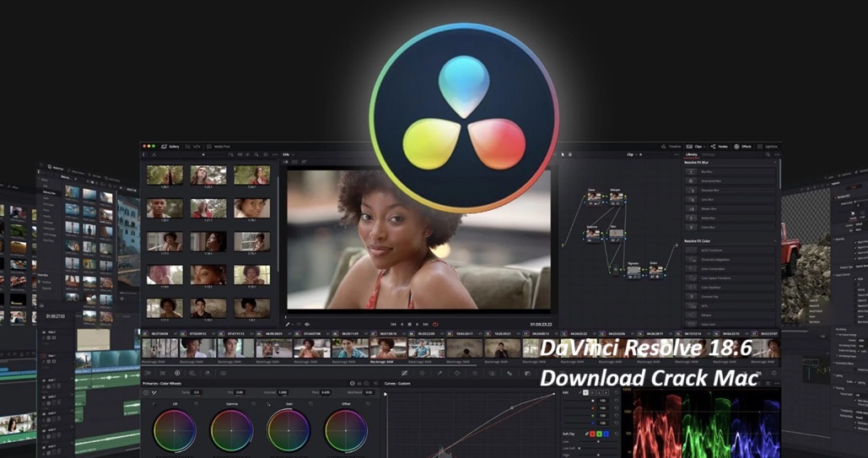Open the Gallery toolbar options dots
Screen dimensions: 868x458
point(275,154)
